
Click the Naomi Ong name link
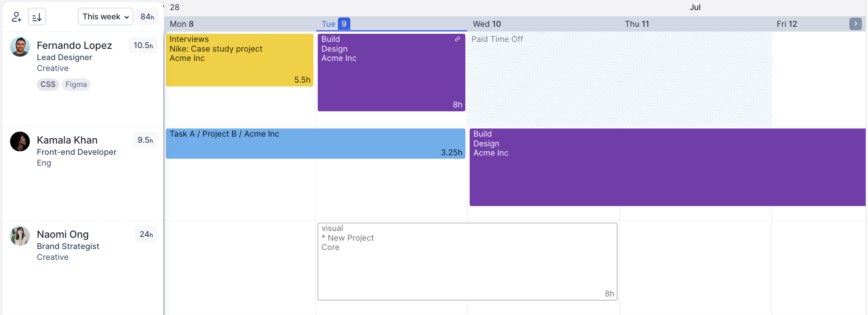tap(63, 234)
